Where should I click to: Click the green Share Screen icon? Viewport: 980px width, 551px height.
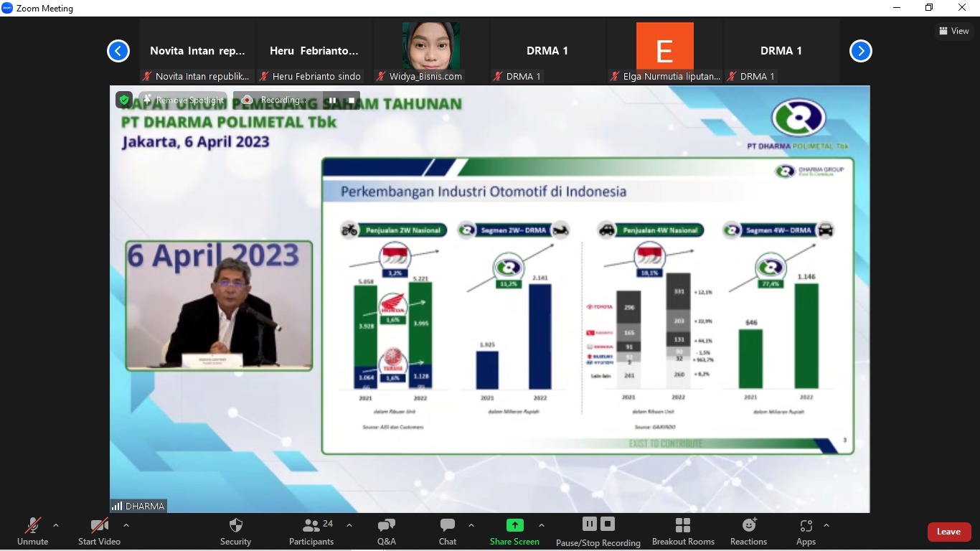click(x=514, y=525)
